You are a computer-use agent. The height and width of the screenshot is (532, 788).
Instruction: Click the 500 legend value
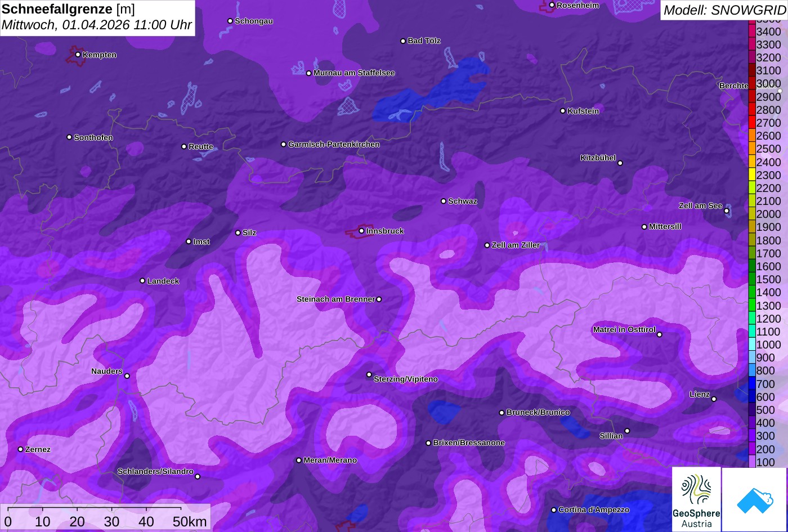[x=765, y=410]
